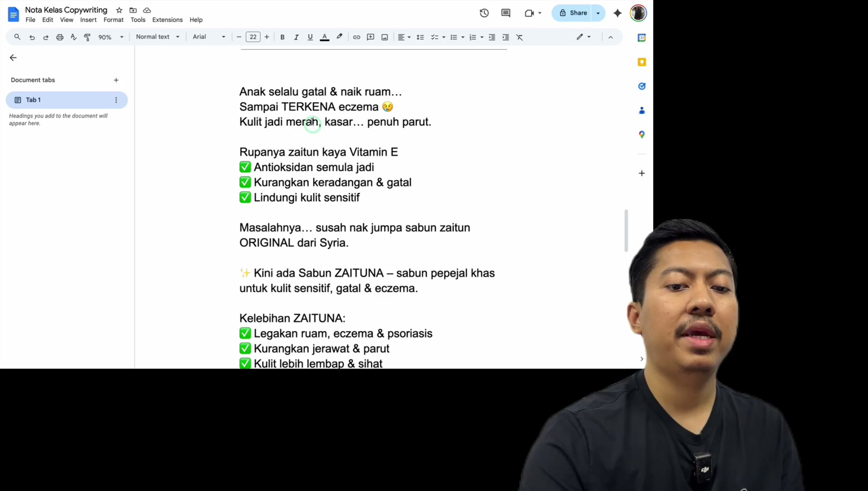868x491 pixels.
Task: Insert an image
Action: click(385, 37)
